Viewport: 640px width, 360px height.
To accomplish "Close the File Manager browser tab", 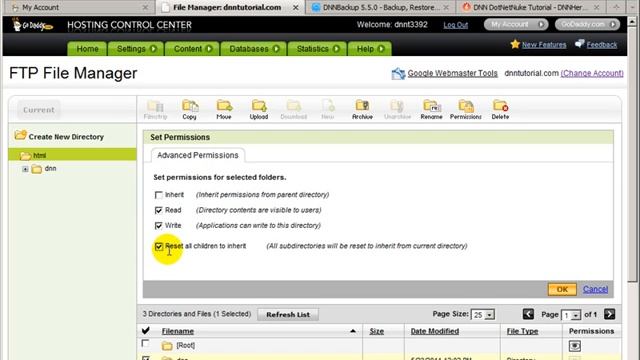I will [x=296, y=7].
